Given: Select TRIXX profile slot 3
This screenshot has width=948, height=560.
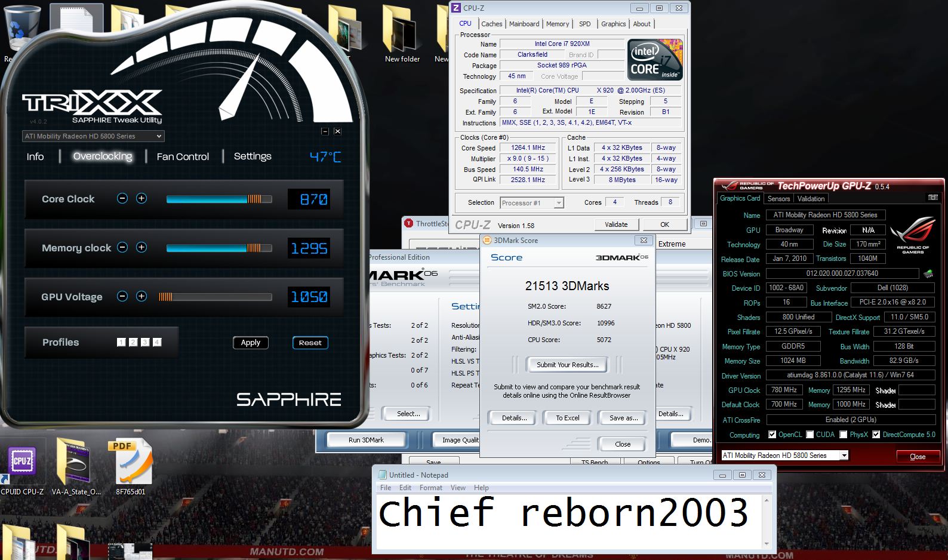Looking at the screenshot, I should (145, 342).
